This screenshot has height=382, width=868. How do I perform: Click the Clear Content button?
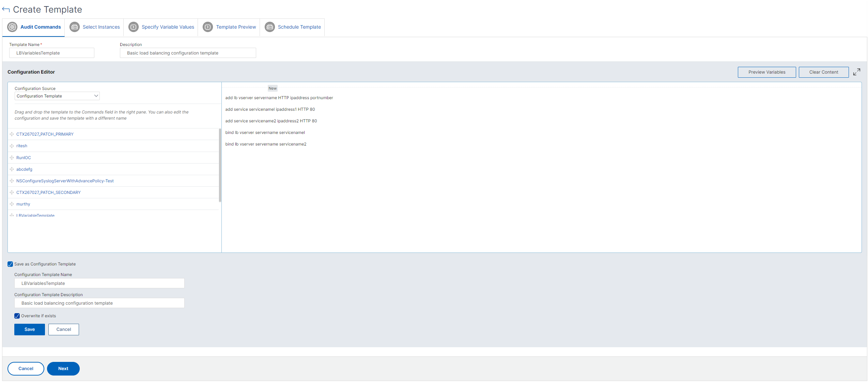[x=824, y=72]
